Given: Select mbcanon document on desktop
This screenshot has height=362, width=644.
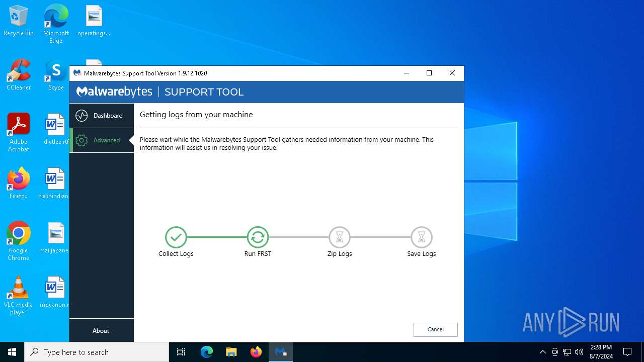Looking at the screenshot, I should click(x=54, y=293).
